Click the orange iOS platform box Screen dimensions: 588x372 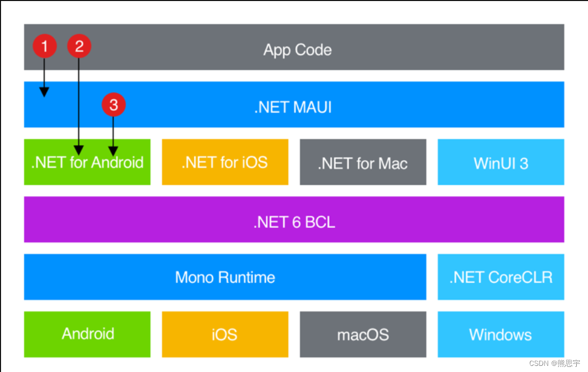(x=225, y=334)
